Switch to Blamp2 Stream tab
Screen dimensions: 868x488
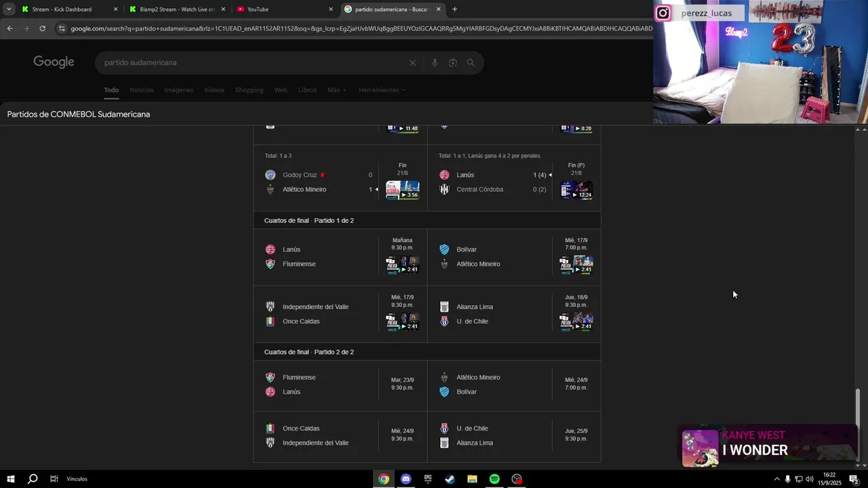[x=176, y=9]
